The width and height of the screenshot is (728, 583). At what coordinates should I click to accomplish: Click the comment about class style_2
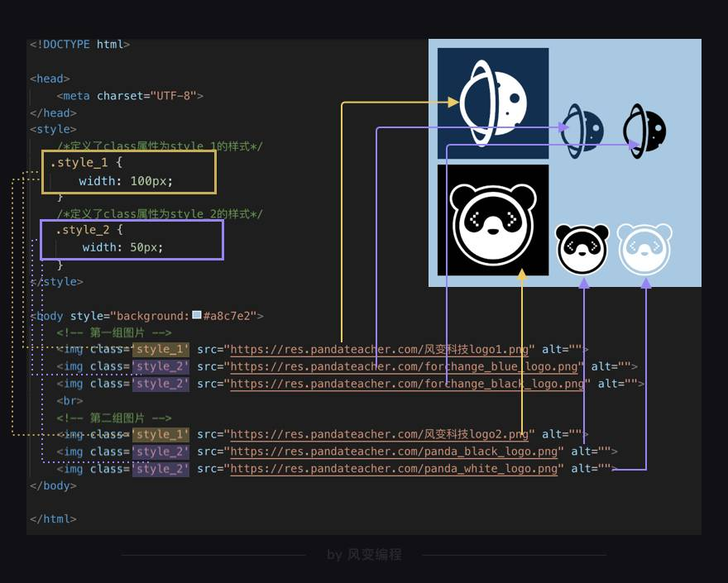click(x=160, y=214)
